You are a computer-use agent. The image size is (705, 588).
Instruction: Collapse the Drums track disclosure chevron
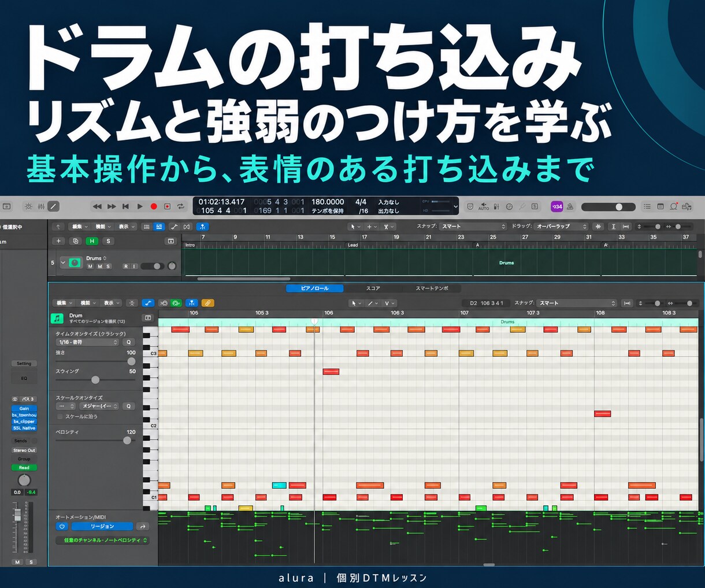pyautogui.click(x=63, y=262)
